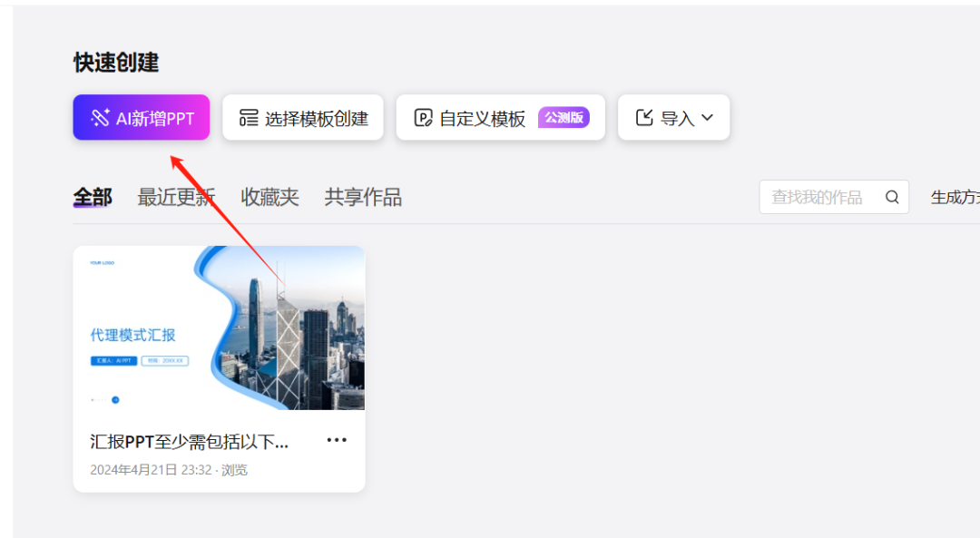
Task: Click the 快速创建 heading
Action: point(116,63)
